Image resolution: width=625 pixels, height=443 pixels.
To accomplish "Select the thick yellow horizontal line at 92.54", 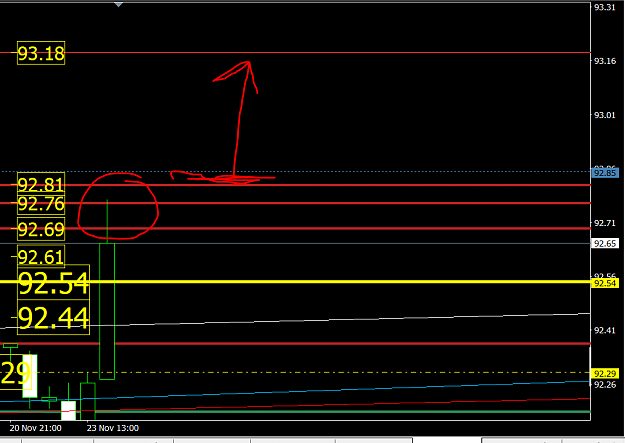I will [x=295, y=282].
